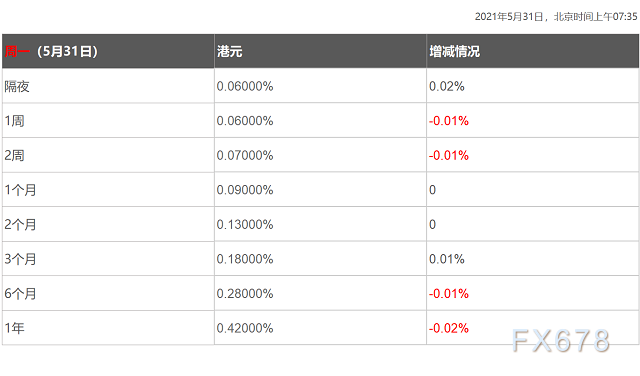Select the 2个月 row label
The width and height of the screenshot is (640, 376).
click(20, 225)
